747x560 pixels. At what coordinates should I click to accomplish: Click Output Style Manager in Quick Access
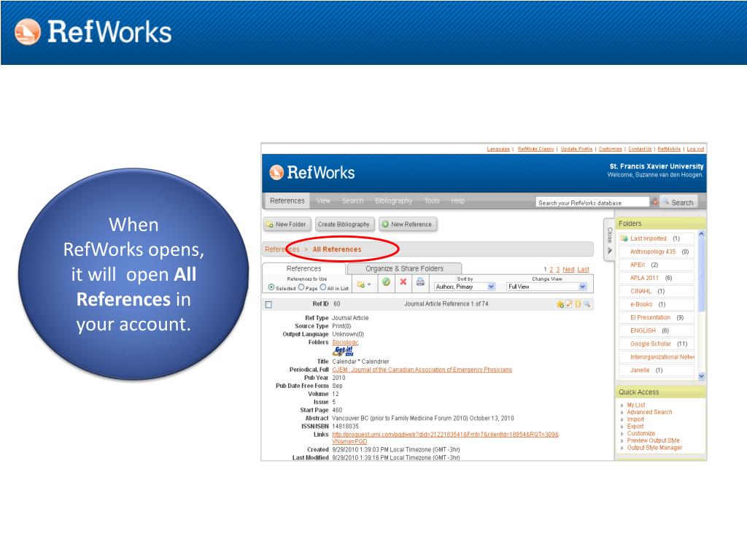point(654,448)
